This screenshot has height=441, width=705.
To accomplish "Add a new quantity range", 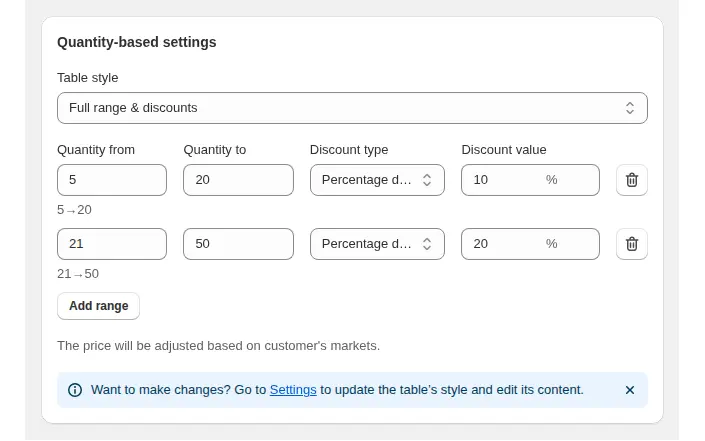I will click(x=98, y=306).
